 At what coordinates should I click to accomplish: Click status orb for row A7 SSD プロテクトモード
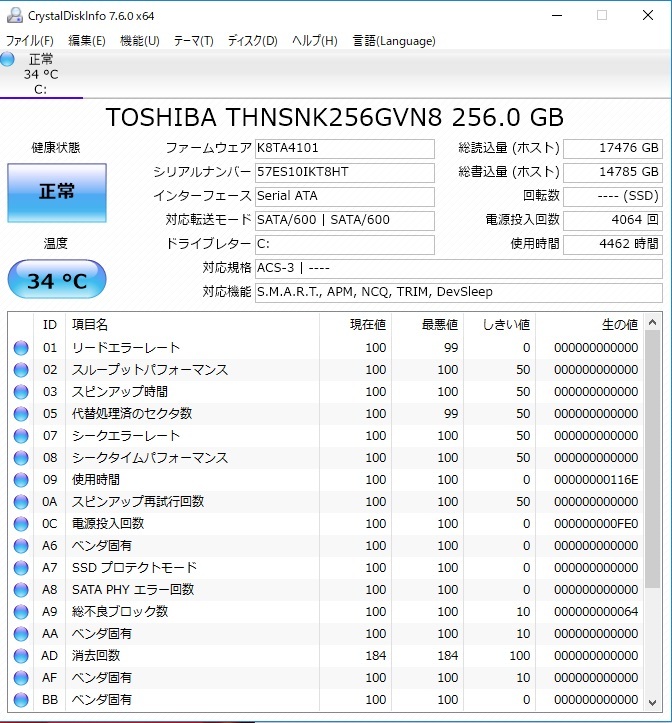click(x=21, y=568)
